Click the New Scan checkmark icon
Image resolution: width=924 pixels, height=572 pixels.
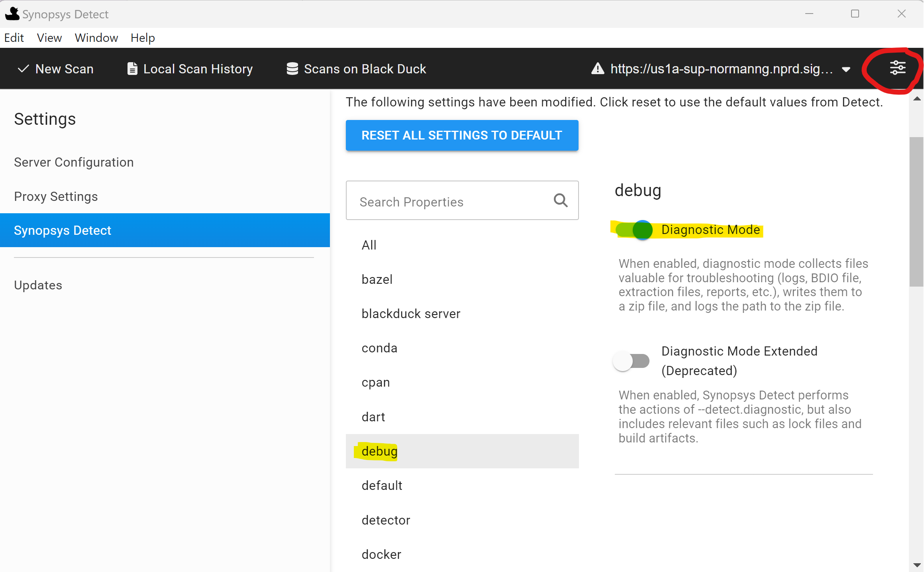23,69
